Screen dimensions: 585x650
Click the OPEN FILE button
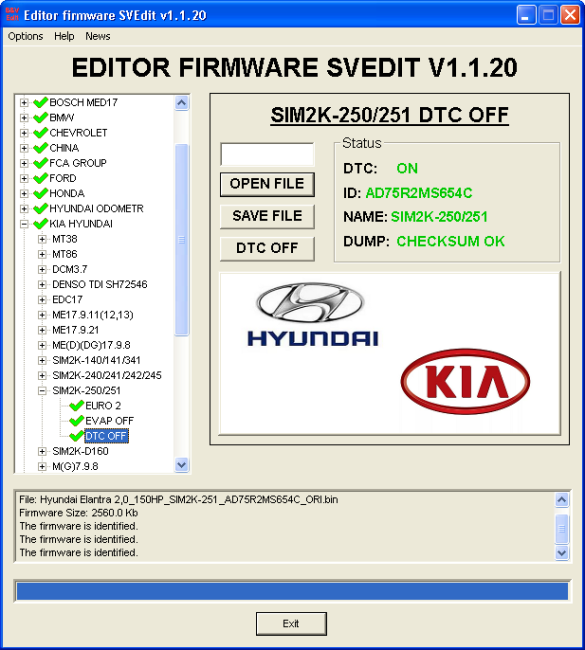click(267, 184)
